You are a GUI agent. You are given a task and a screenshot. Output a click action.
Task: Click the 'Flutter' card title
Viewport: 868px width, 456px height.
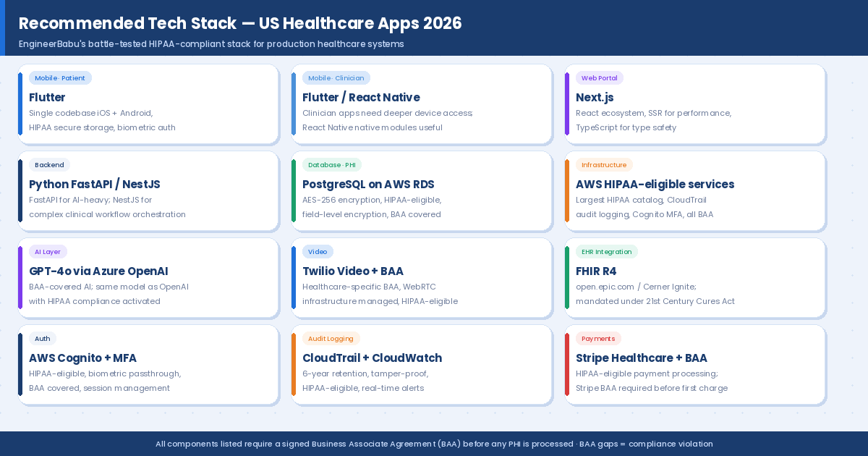click(47, 98)
